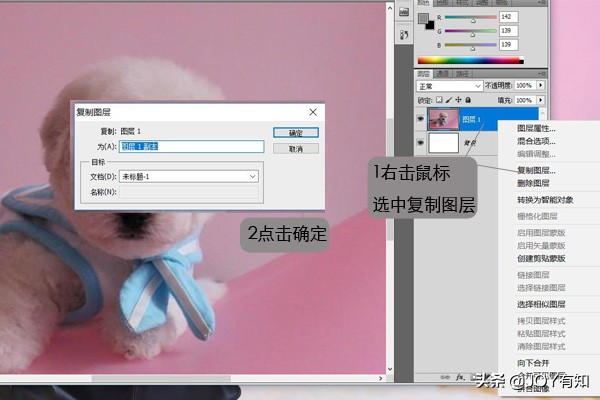Open the Layers panel flyout menu icon
Image resolution: width=600 pixels, height=400 pixels.
(x=541, y=73)
